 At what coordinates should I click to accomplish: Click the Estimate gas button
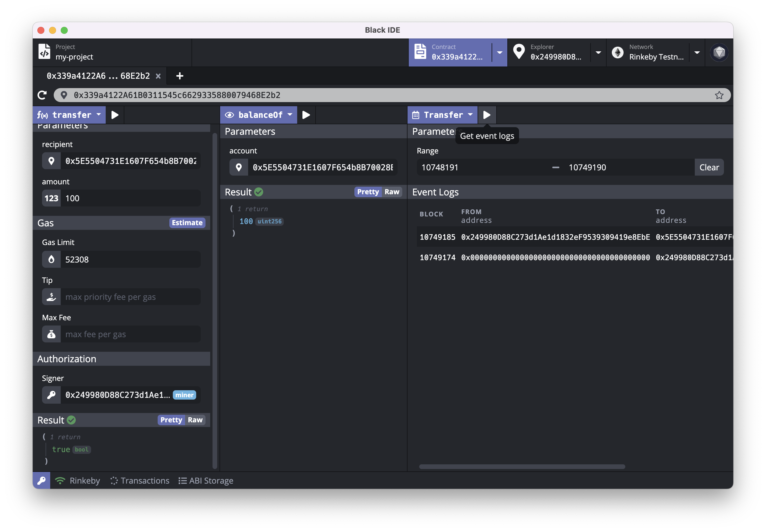pos(187,223)
